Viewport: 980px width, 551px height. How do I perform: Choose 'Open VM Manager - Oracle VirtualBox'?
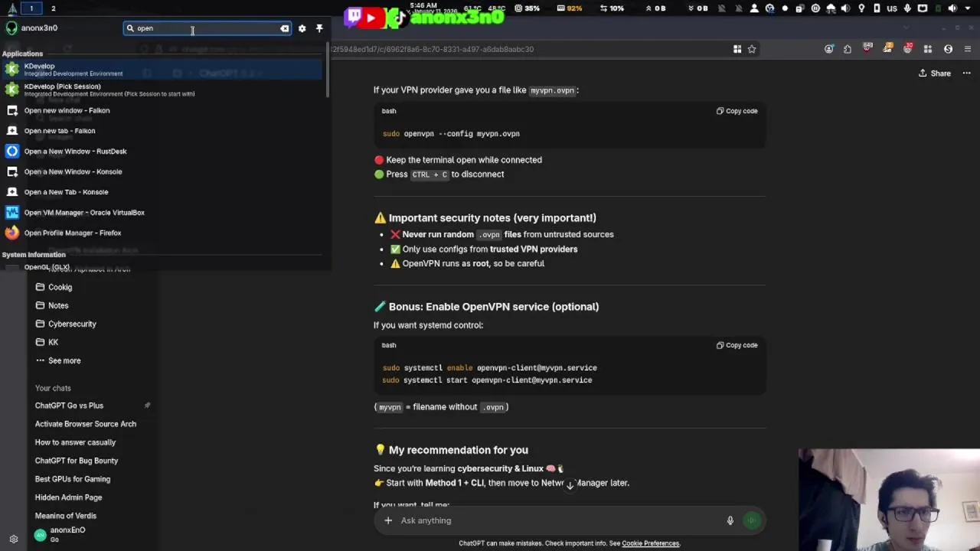[x=164, y=213]
